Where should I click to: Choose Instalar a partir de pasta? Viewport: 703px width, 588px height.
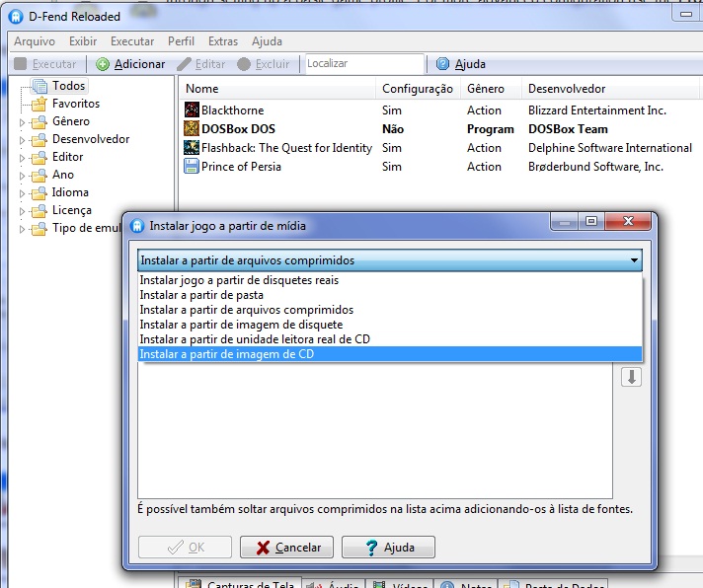pos(390,295)
